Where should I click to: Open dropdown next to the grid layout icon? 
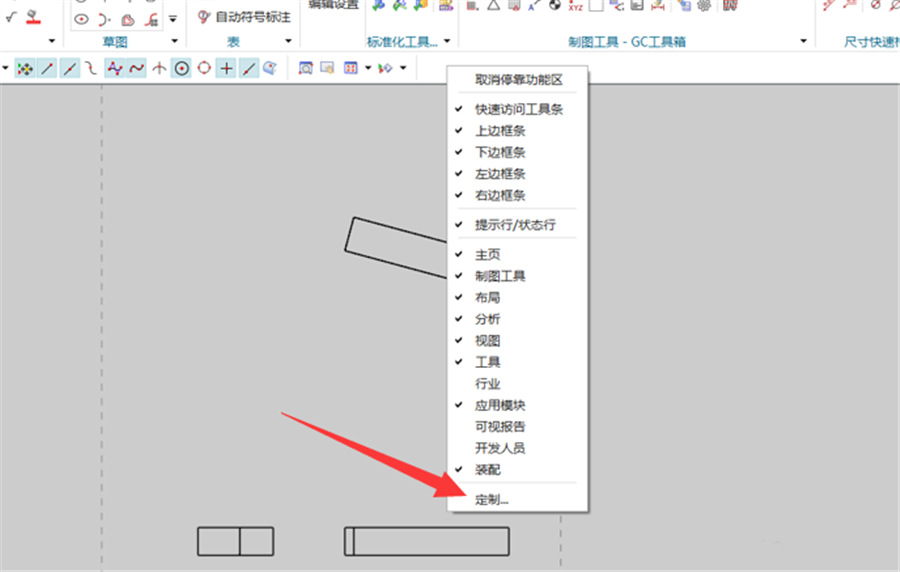[x=368, y=68]
